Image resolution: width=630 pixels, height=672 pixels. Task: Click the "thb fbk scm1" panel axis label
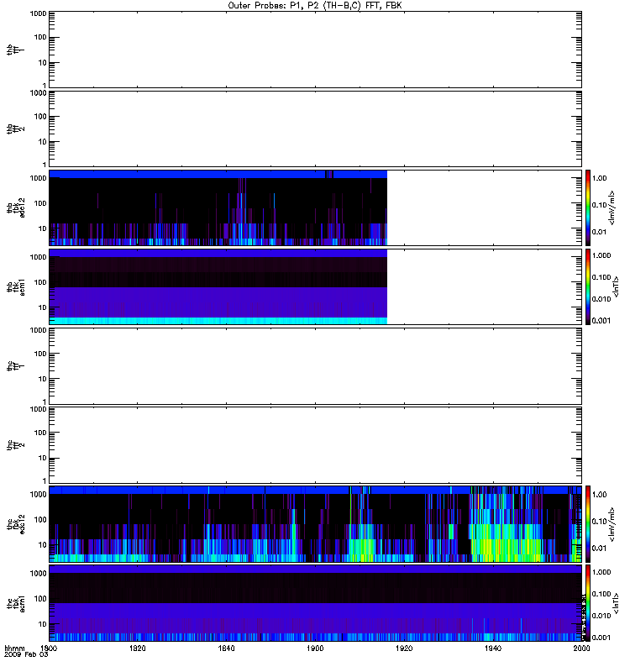point(15,287)
